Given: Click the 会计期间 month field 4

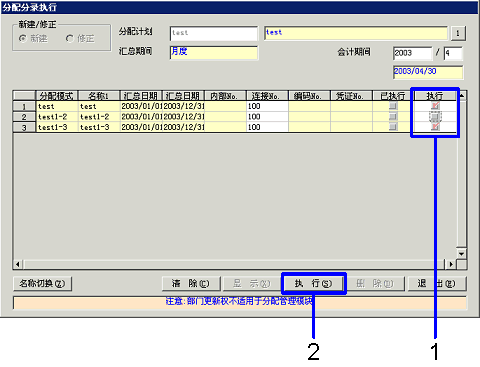Looking at the screenshot, I should coord(453,53).
